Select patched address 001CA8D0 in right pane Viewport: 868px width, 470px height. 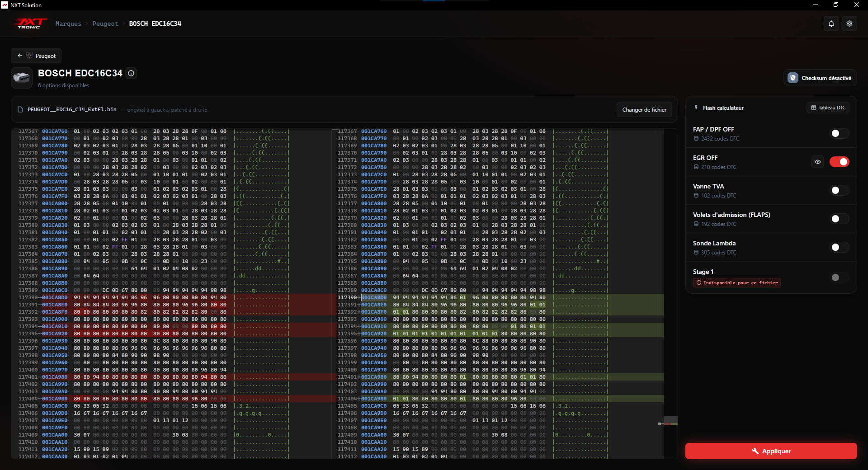tap(374, 297)
